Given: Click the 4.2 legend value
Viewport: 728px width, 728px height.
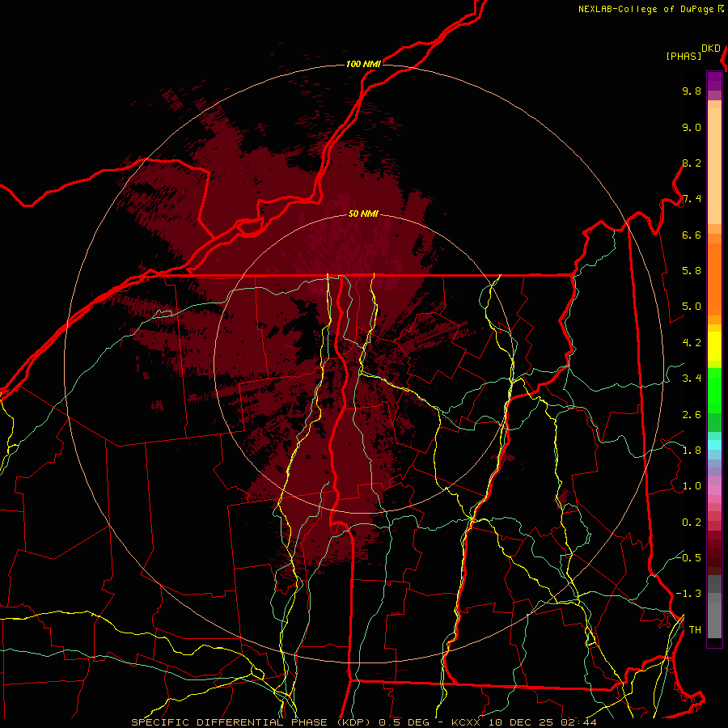Looking at the screenshot, I should [692, 343].
